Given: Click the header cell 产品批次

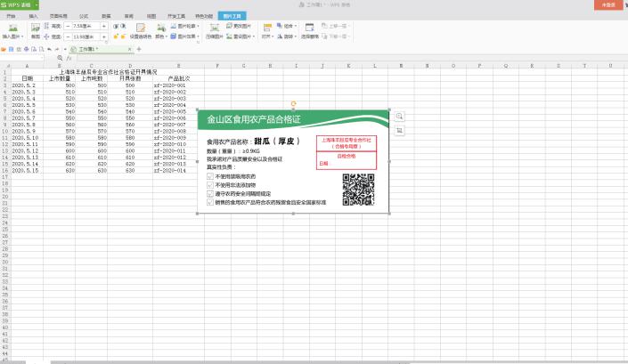Looking at the screenshot, I should tap(178, 79).
